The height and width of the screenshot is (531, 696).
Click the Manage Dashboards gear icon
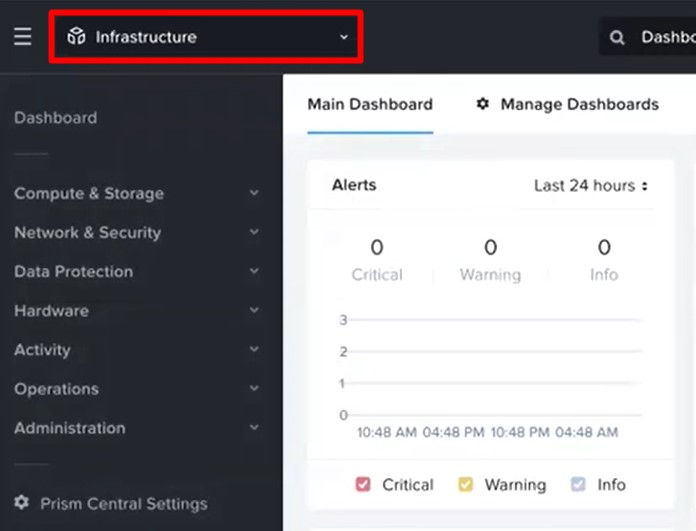point(483,104)
